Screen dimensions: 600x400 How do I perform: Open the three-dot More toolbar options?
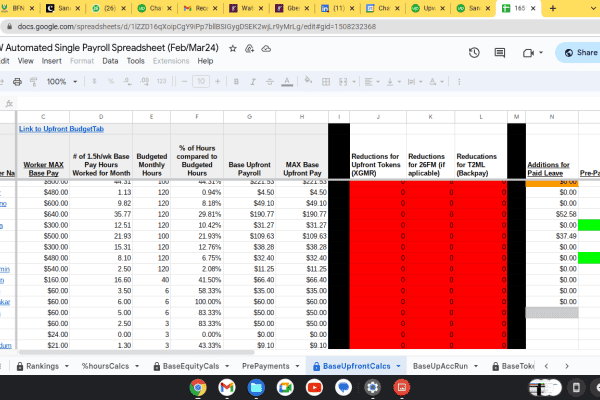pyautogui.click(x=459, y=82)
